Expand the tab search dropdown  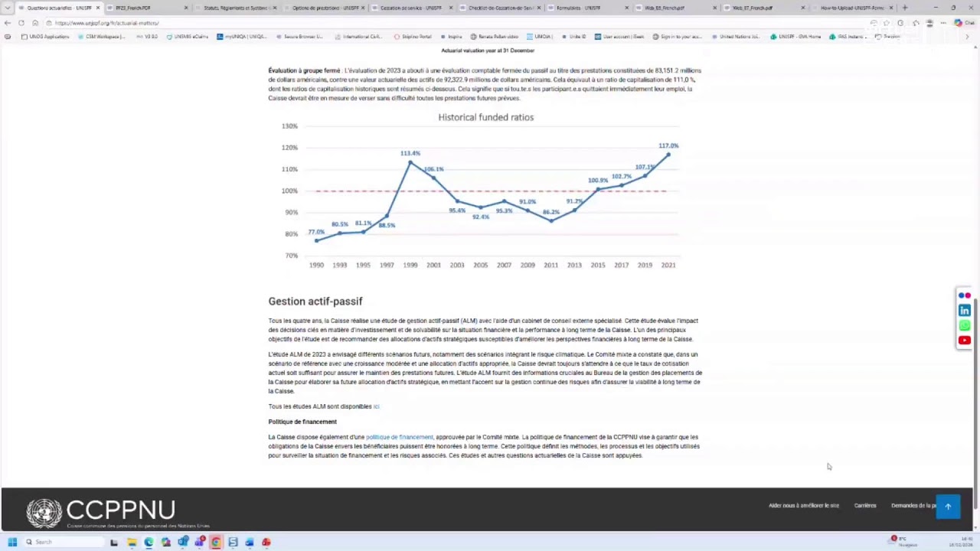click(7, 8)
